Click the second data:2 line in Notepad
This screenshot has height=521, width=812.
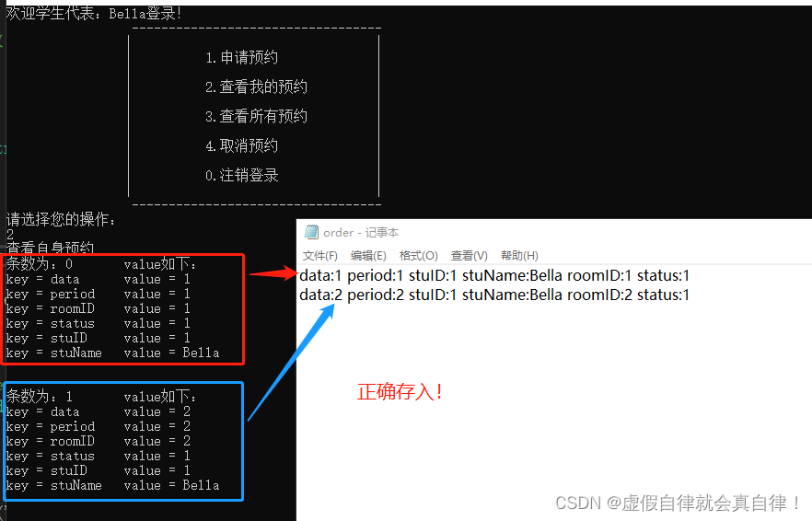494,295
